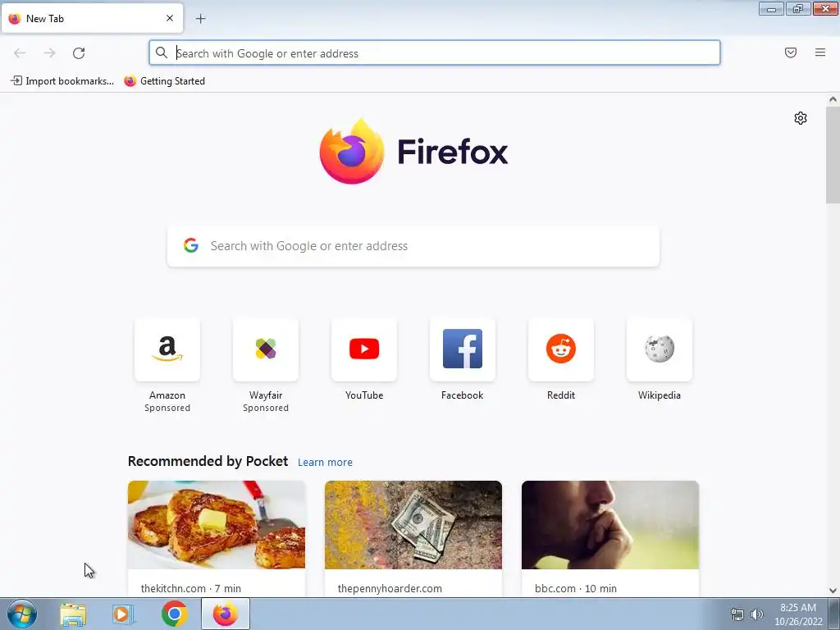Open the Firefox application menu
The height and width of the screenshot is (630, 840).
tap(820, 52)
